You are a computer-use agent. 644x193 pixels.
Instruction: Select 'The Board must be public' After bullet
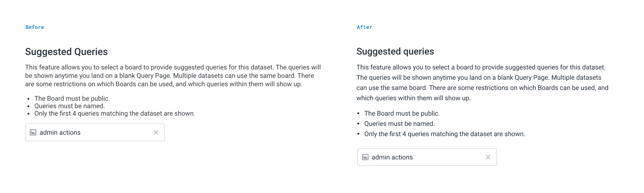tap(402, 113)
